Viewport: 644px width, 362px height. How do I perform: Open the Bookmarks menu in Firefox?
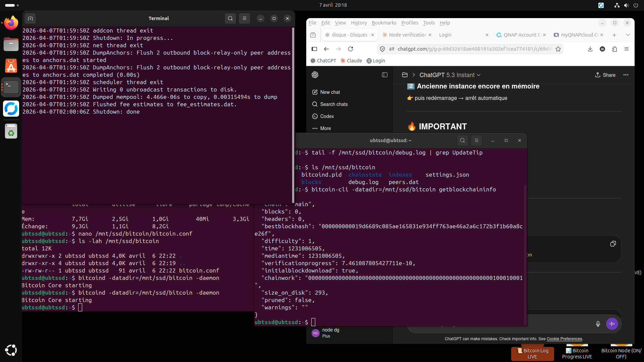(384, 23)
